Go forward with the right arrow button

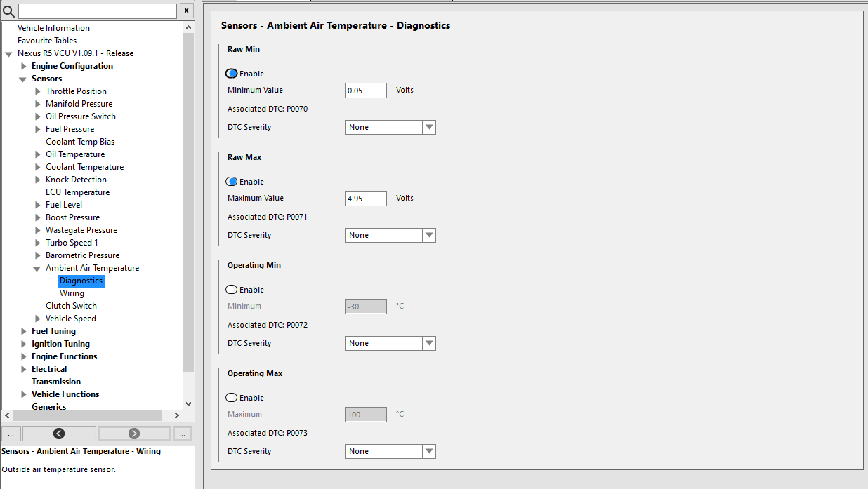tap(134, 434)
